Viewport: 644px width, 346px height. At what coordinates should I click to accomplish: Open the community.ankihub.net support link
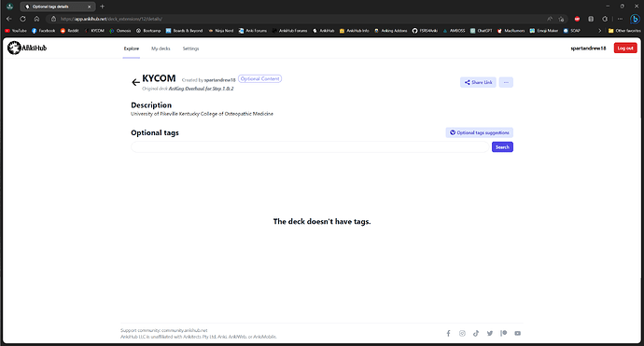coord(185,330)
